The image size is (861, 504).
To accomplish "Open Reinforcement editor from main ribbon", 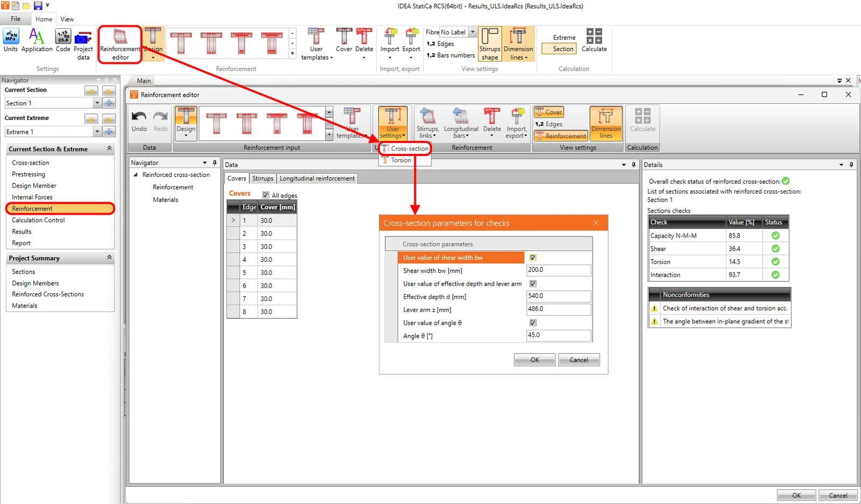I will (120, 45).
